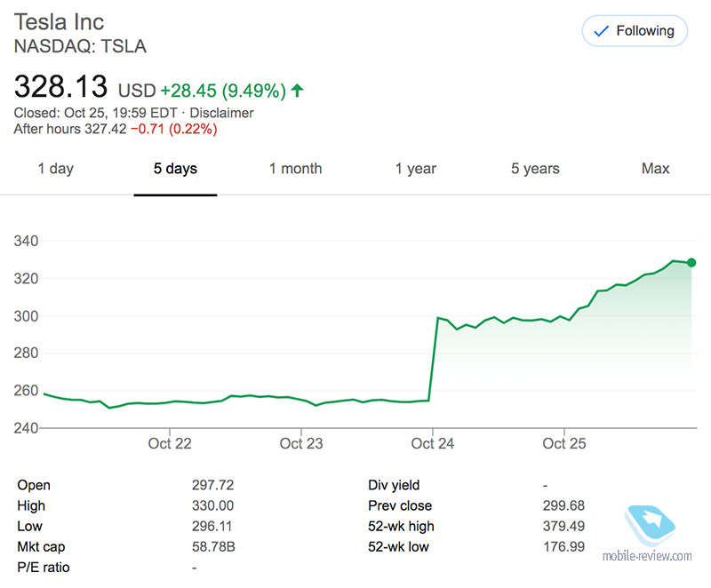Select the 5 days tab

(175, 169)
